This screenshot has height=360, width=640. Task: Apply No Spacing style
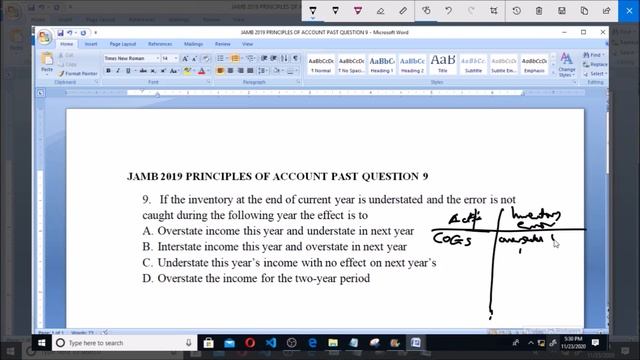(x=351, y=64)
